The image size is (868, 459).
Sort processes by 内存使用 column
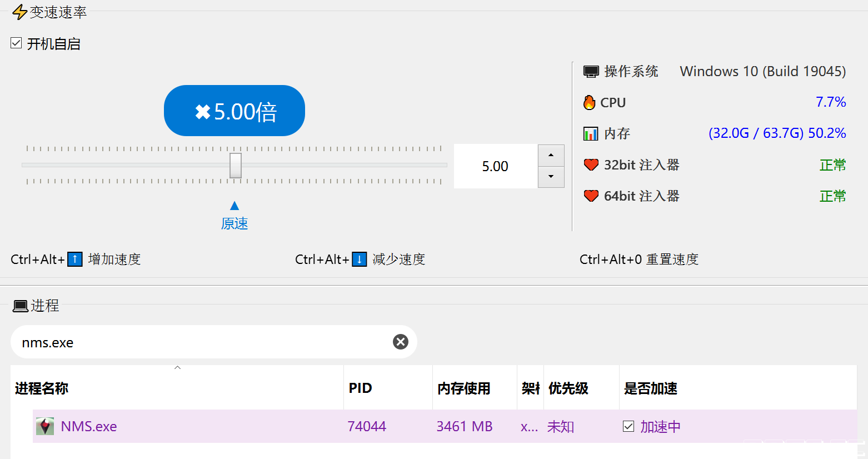(x=463, y=388)
